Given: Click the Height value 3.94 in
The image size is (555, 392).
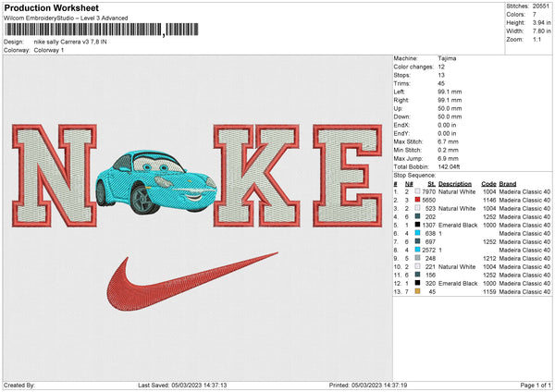Looking at the screenshot, I should pyautogui.click(x=541, y=22).
